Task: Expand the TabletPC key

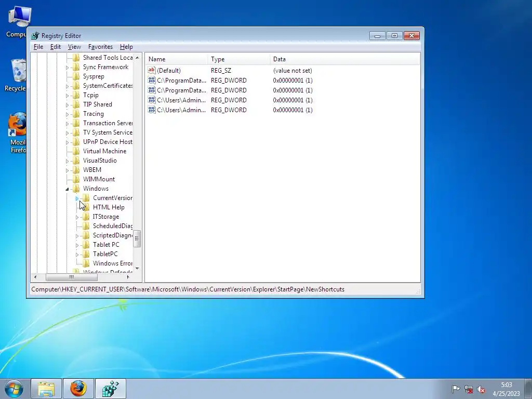Action: 77,255
